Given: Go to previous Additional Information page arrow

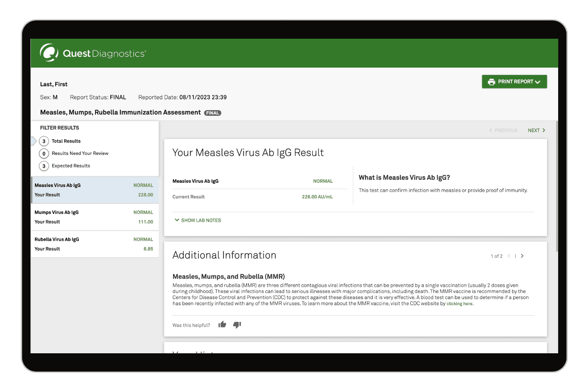Looking at the screenshot, I should click(509, 256).
